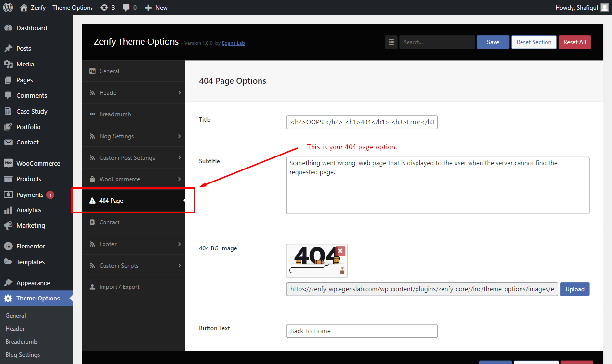Select the Breadcrumb options tab
The image size is (612, 364).
134,114
